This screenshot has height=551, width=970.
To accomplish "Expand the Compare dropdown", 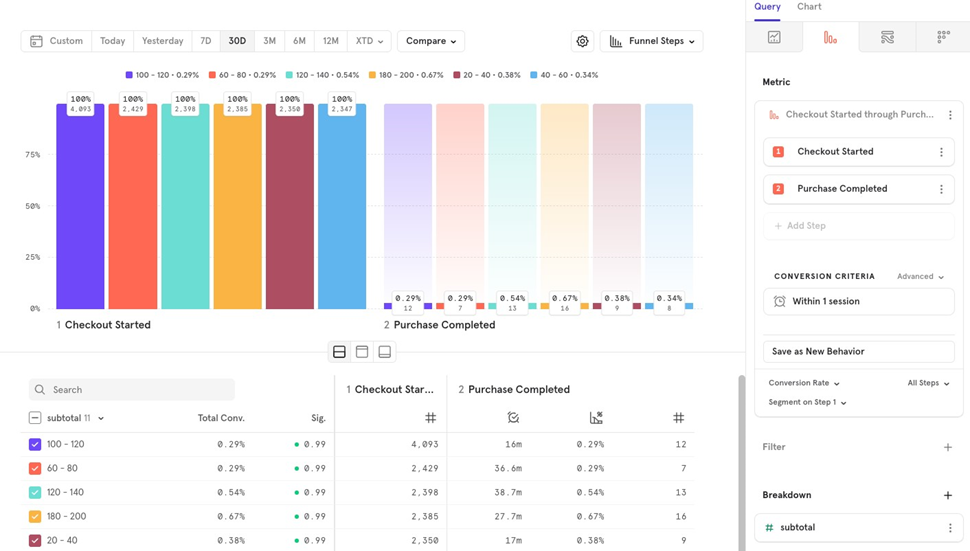I will [x=431, y=41].
